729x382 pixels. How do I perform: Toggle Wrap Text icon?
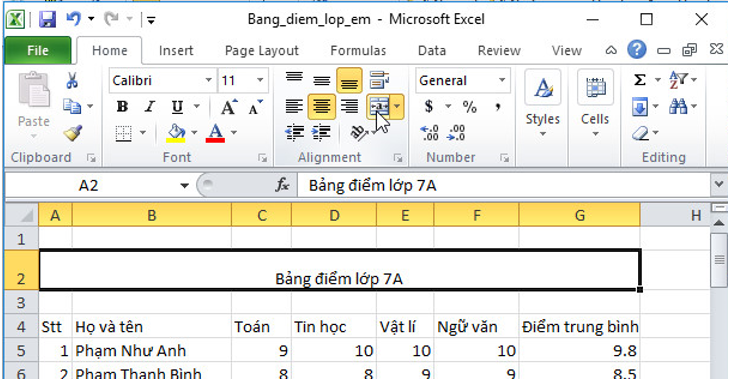pyautogui.click(x=380, y=80)
